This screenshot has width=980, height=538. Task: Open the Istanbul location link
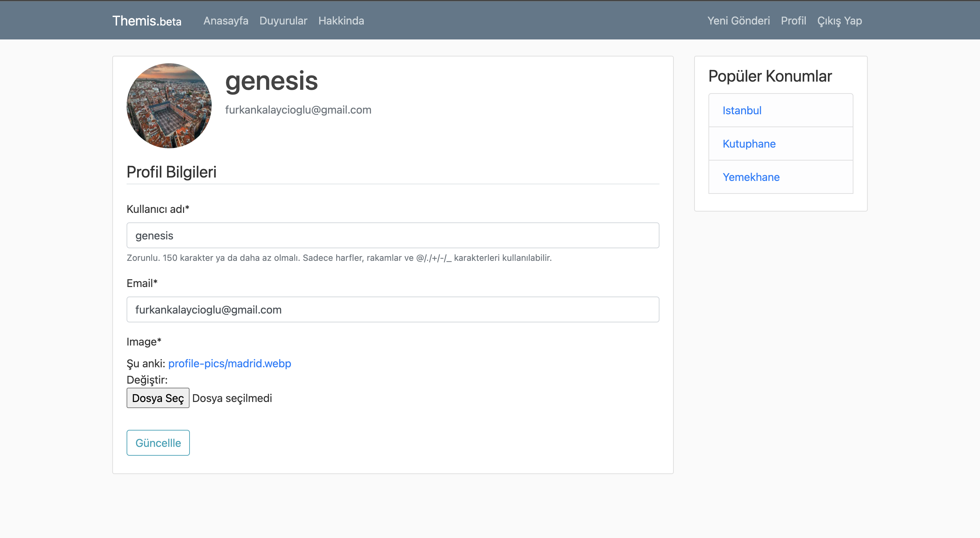click(x=741, y=110)
